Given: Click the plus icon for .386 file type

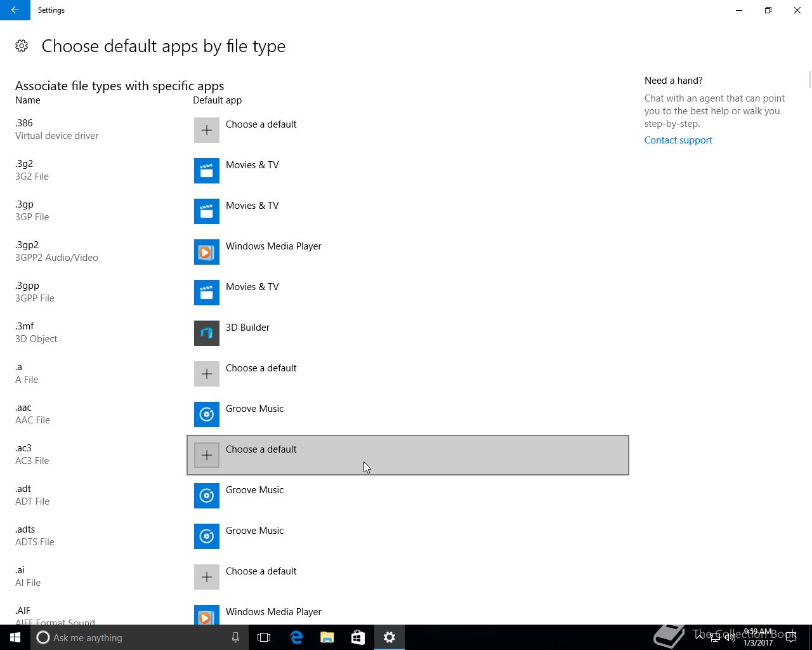Looking at the screenshot, I should 207,130.
